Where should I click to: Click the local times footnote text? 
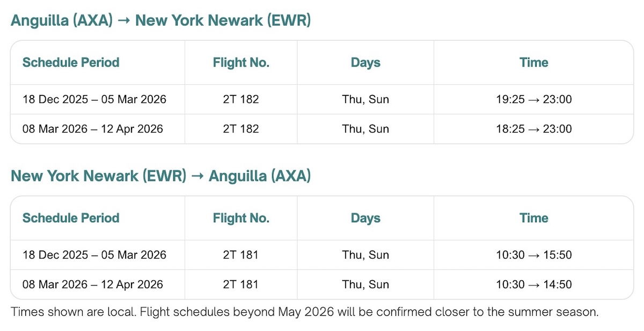point(304,312)
